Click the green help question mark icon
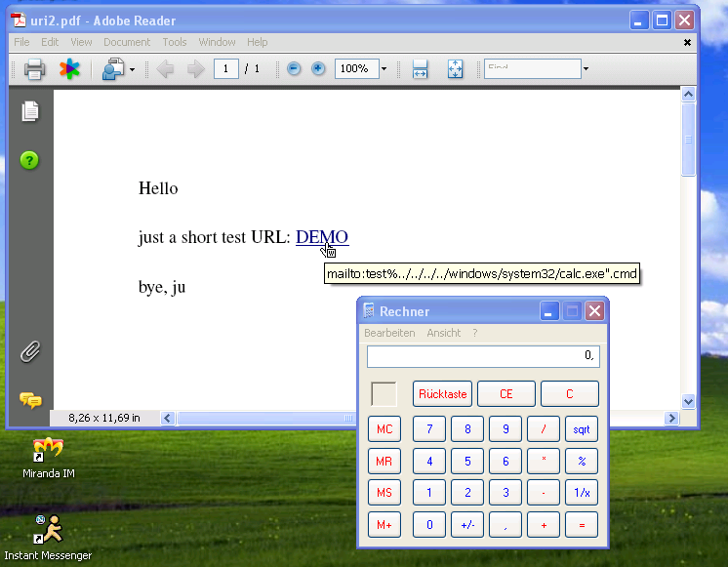The image size is (728, 567). pyautogui.click(x=29, y=160)
